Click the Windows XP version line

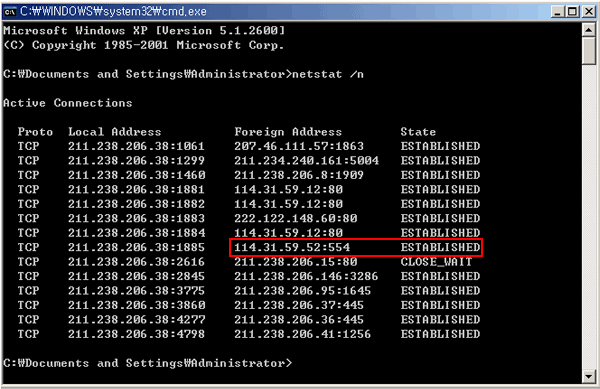pos(144,31)
